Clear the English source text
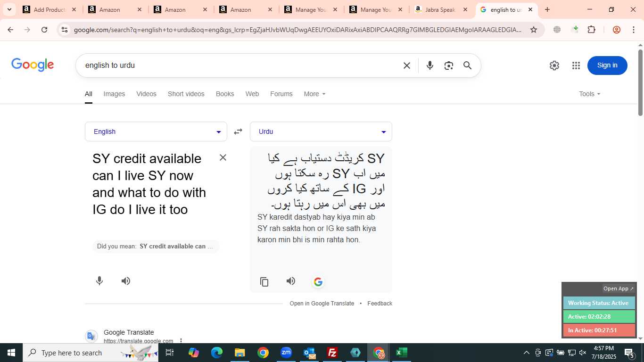This screenshot has height=362, width=644. pyautogui.click(x=223, y=157)
